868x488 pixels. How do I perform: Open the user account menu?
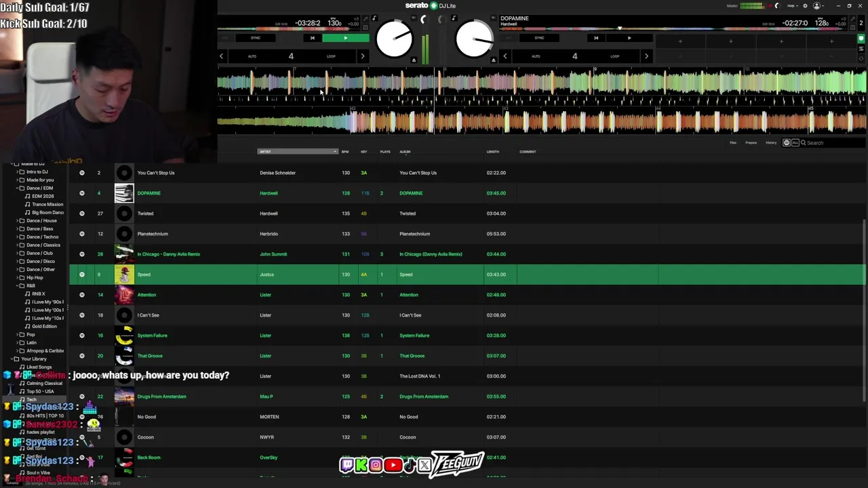(818, 6)
